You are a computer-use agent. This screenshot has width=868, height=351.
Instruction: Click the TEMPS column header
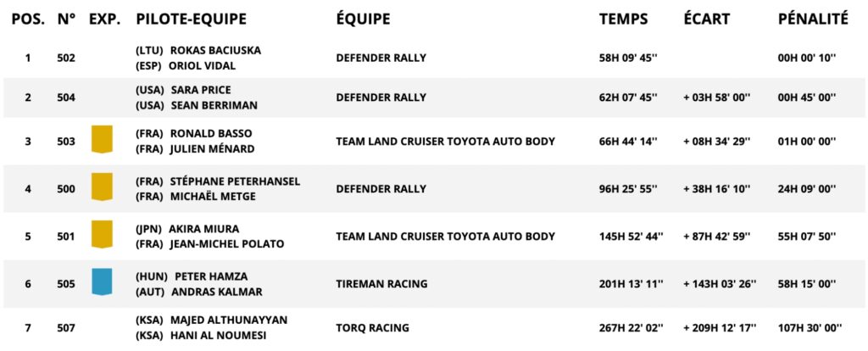pos(623,19)
